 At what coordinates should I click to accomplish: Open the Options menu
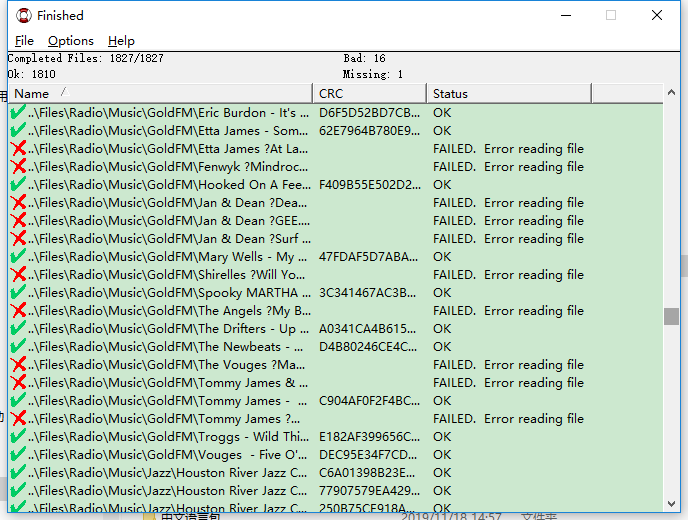click(70, 41)
